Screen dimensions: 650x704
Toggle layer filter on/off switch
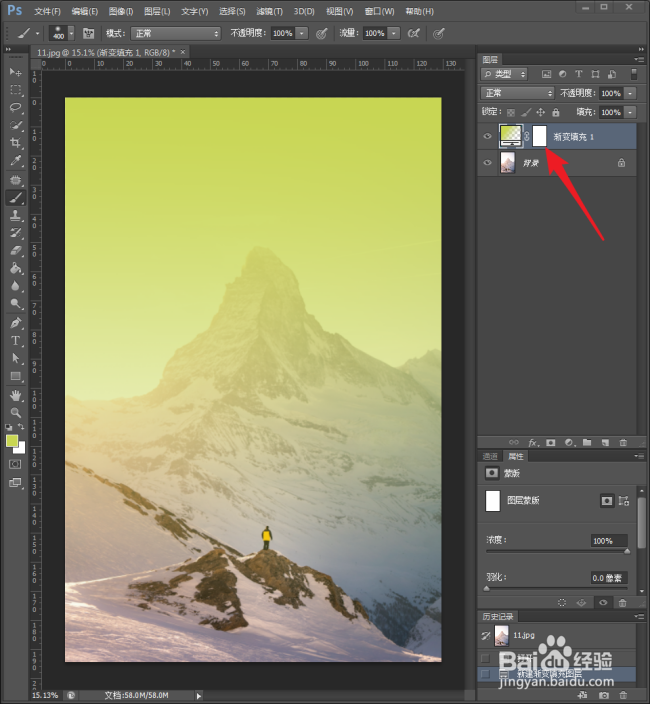(x=634, y=74)
